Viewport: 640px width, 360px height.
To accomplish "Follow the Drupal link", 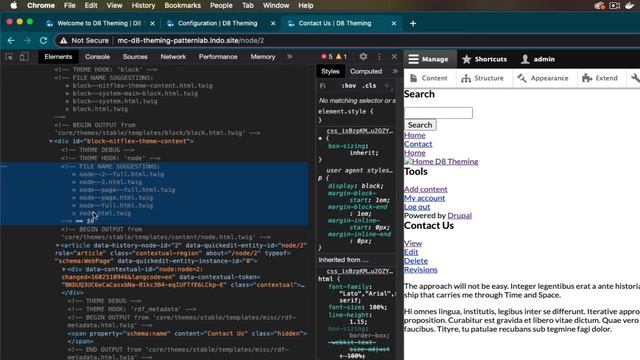I will (460, 216).
